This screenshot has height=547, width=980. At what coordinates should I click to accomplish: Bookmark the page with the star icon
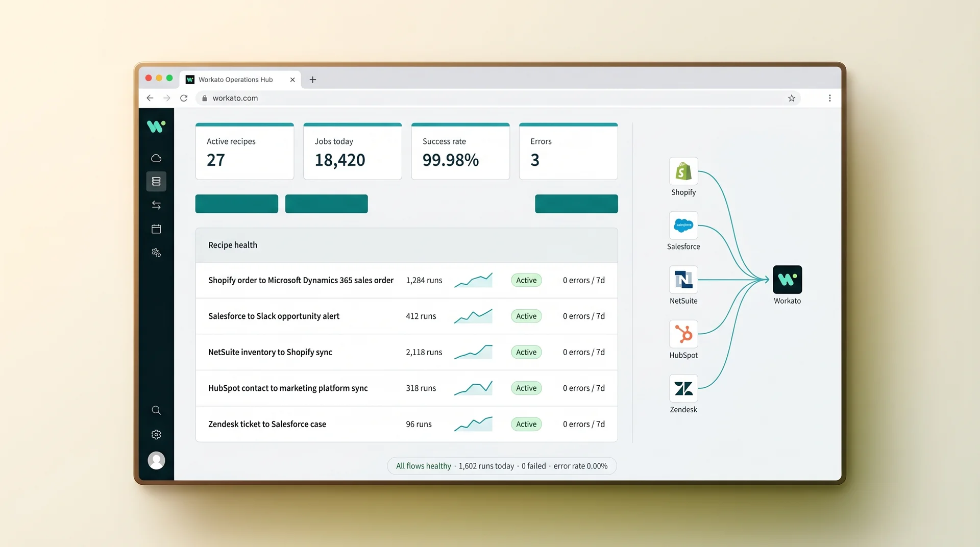791,98
